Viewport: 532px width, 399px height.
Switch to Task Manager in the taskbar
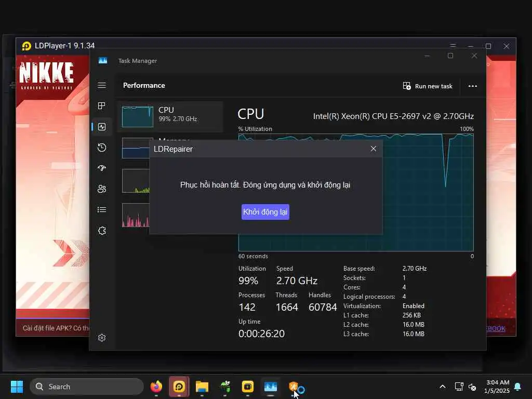[270, 387]
